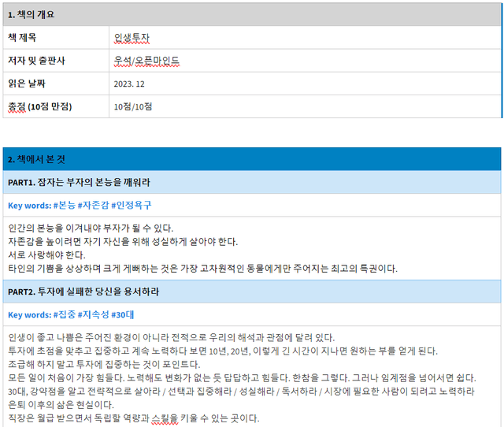Click the line starting '투자에 초점을 맞추고'
Image resolution: width=504 pixels, height=427 pixels.
(223, 351)
